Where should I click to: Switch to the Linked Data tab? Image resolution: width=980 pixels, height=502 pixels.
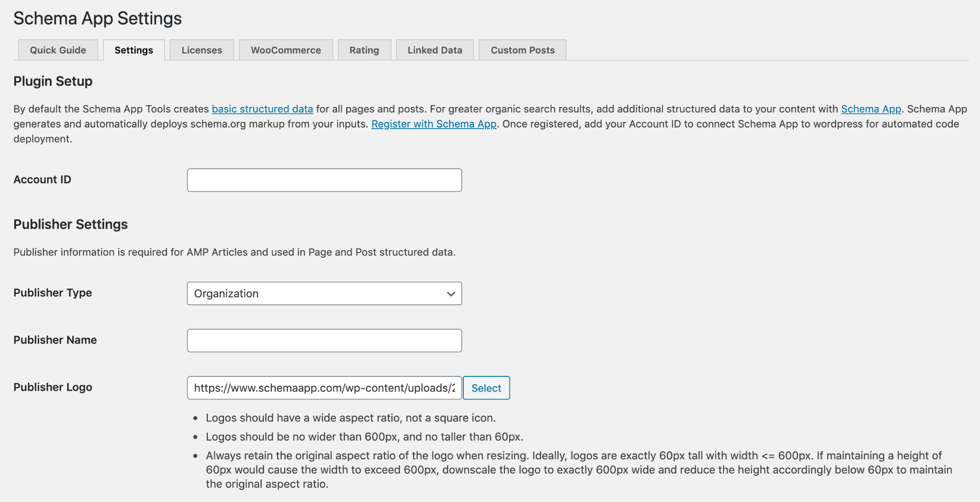[x=434, y=50]
